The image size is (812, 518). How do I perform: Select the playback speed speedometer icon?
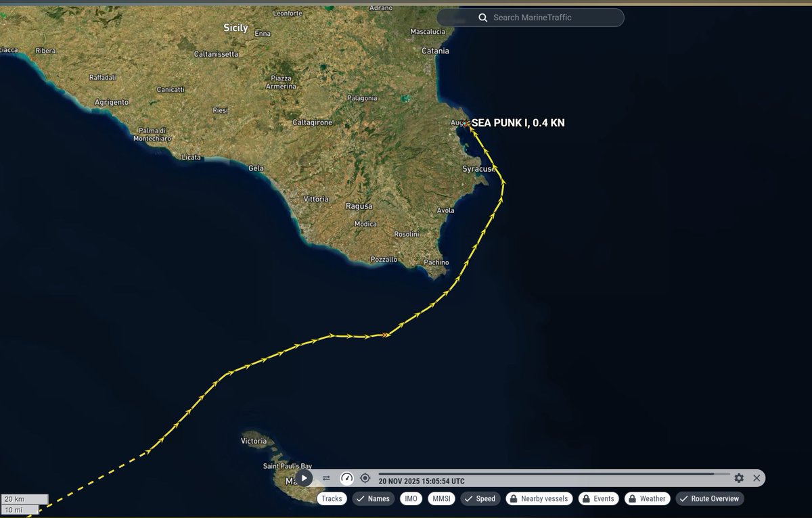point(347,478)
